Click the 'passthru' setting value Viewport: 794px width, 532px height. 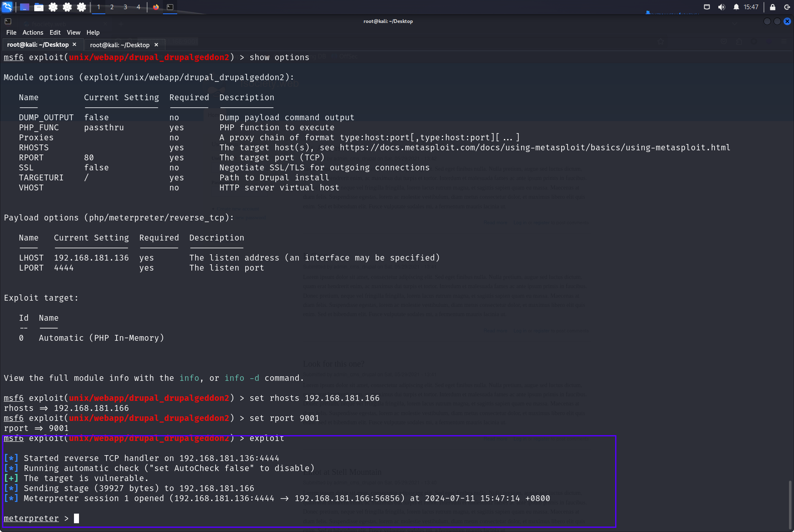point(104,128)
